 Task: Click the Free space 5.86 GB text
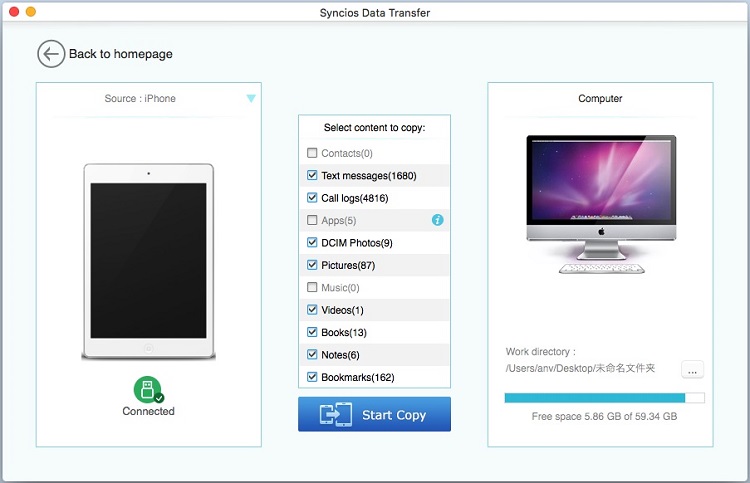[604, 417]
